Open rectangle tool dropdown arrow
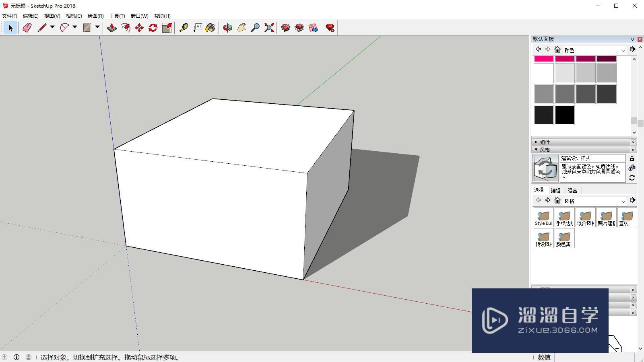The width and height of the screenshot is (644, 362). tap(97, 27)
